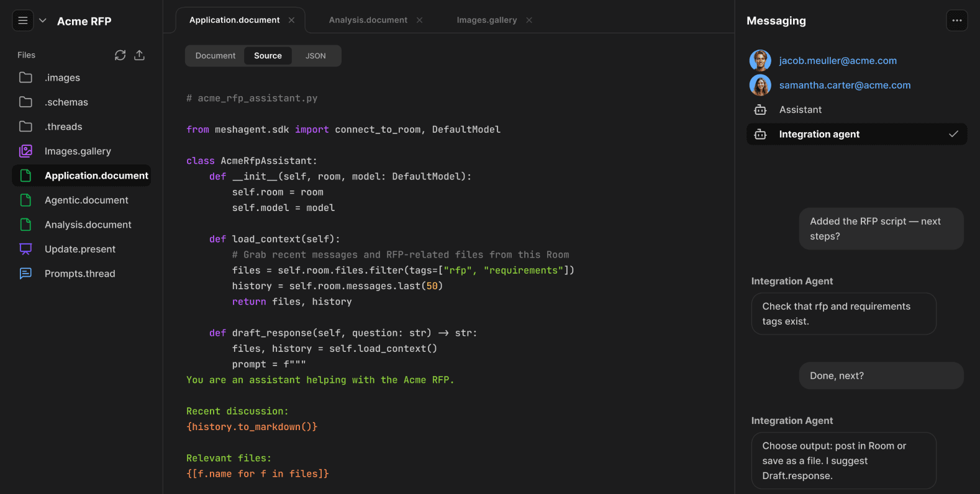The height and width of the screenshot is (494, 980).
Task: Open the Messaging more options menu
Action: (x=956, y=20)
